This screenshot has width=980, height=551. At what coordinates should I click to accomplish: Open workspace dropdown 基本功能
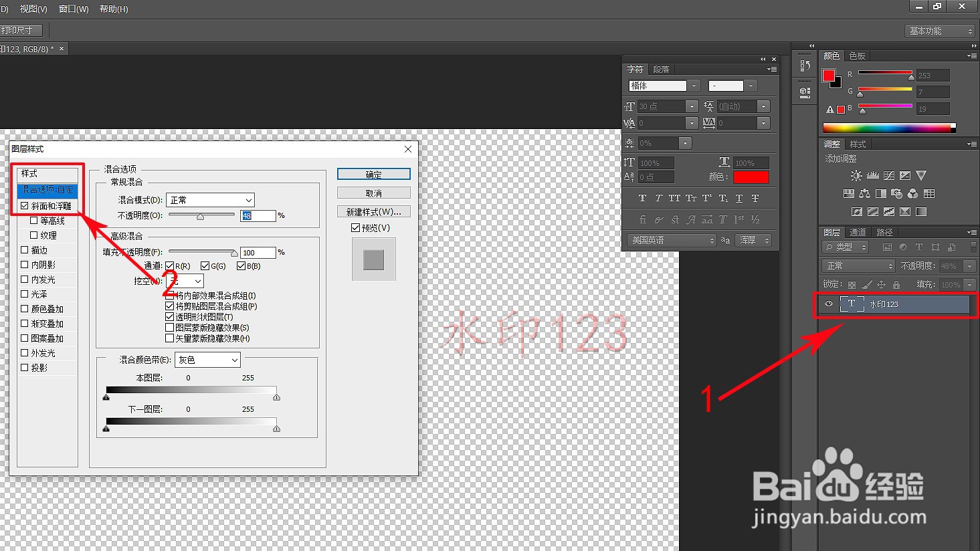coord(940,31)
